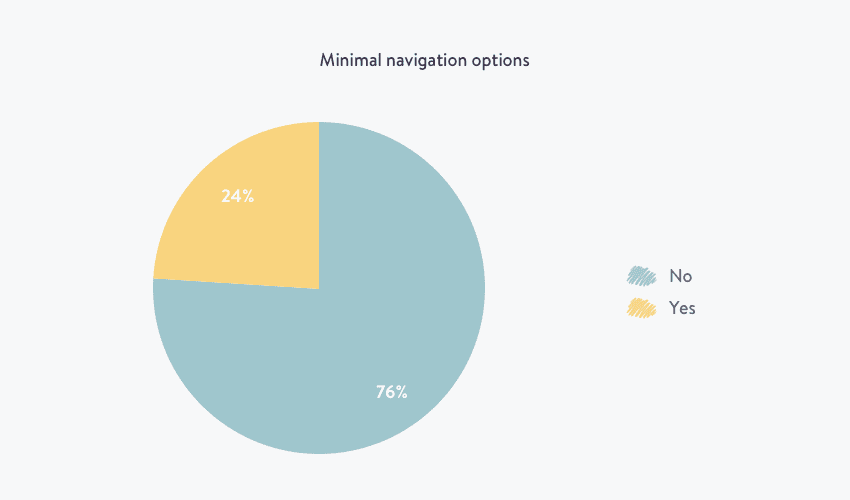The image size is (850, 500).
Task: Click the percent sign of the 76% label
Action: (x=400, y=392)
